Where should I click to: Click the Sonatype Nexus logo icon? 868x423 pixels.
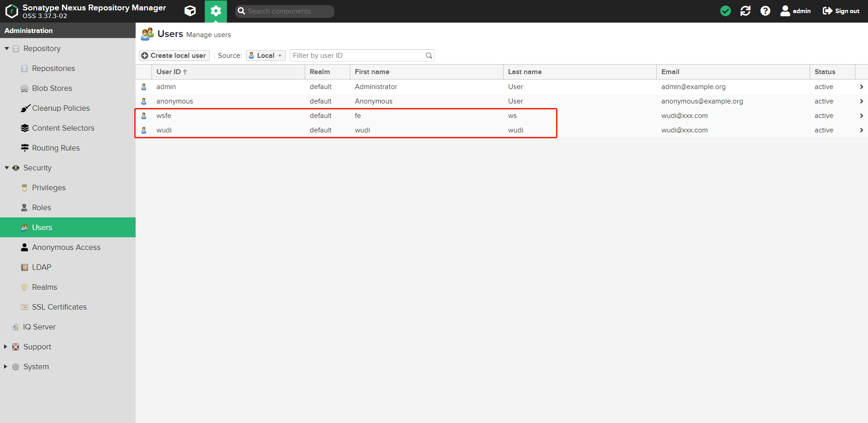point(11,11)
